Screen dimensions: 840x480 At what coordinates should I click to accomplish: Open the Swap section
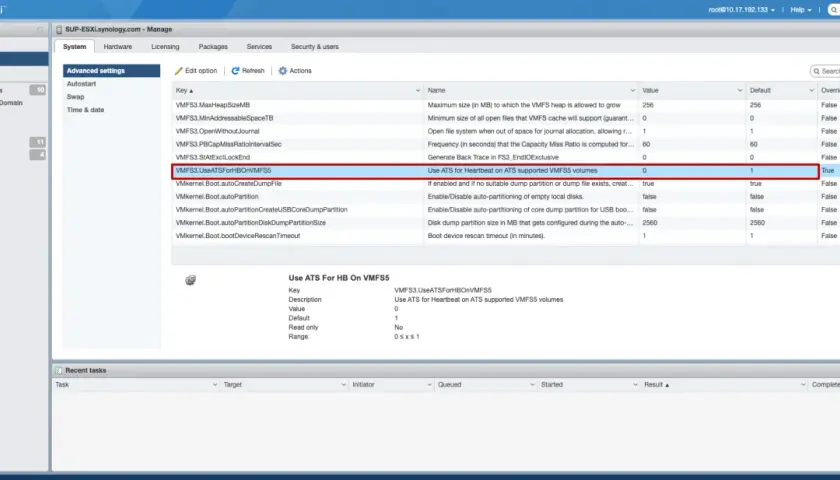click(x=76, y=97)
